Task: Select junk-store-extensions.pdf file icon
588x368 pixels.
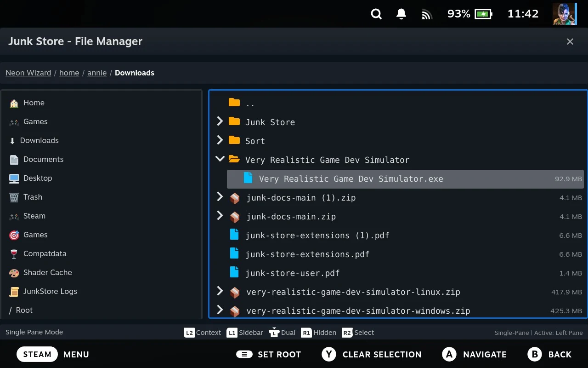Action: pyautogui.click(x=234, y=253)
